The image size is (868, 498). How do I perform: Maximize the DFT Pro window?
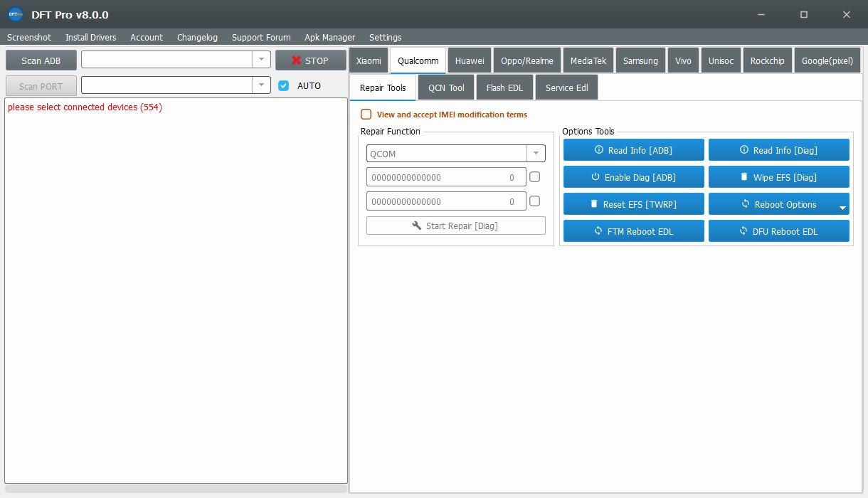[x=804, y=14]
